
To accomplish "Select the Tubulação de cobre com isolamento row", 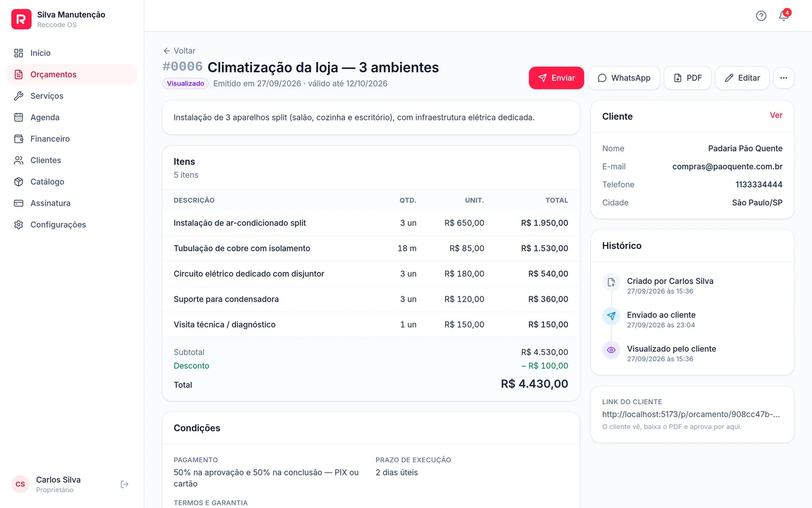I will [x=371, y=248].
